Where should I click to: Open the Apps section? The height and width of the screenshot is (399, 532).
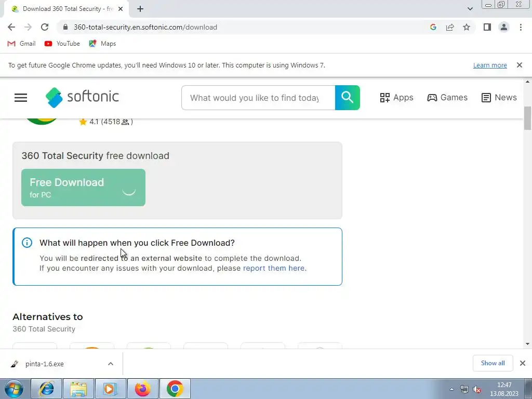tap(396, 98)
